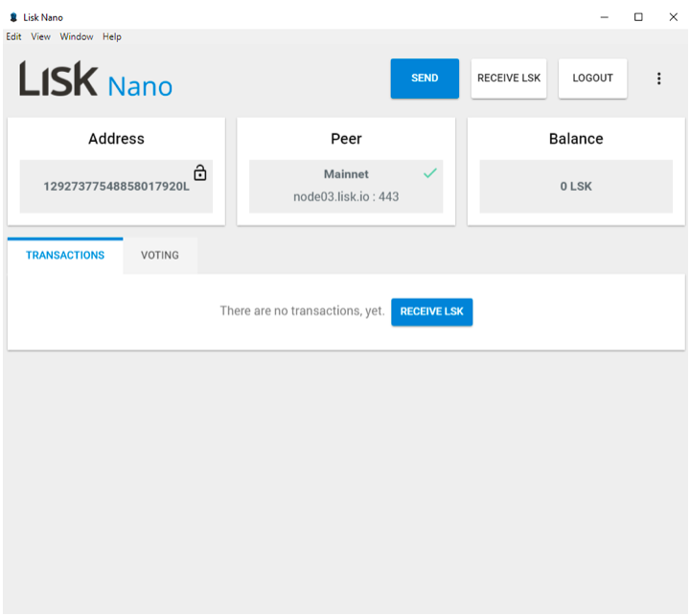Switch to the Voting tab

coord(160,255)
